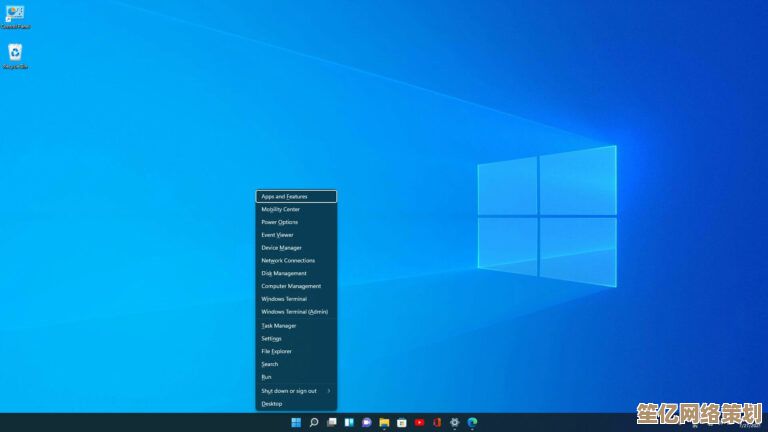Open the Recycle Bin desktop icon
Screen dimensions: 768x432
15,55
